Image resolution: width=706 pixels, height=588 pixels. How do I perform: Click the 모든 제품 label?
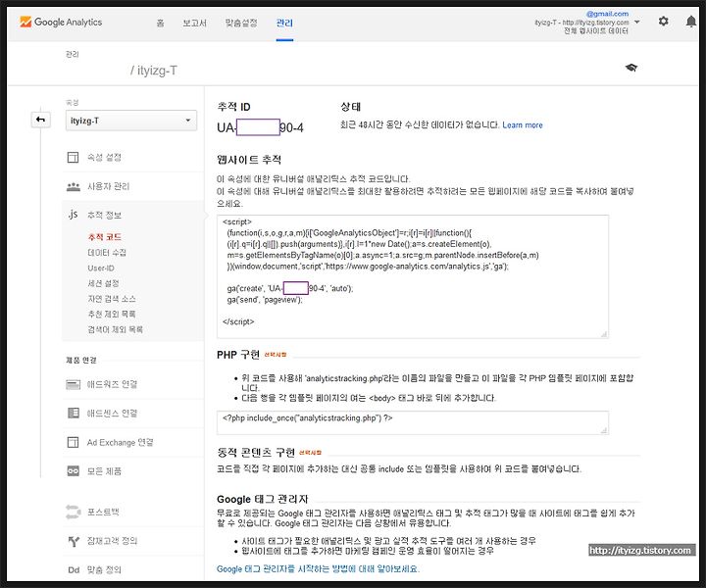point(104,471)
